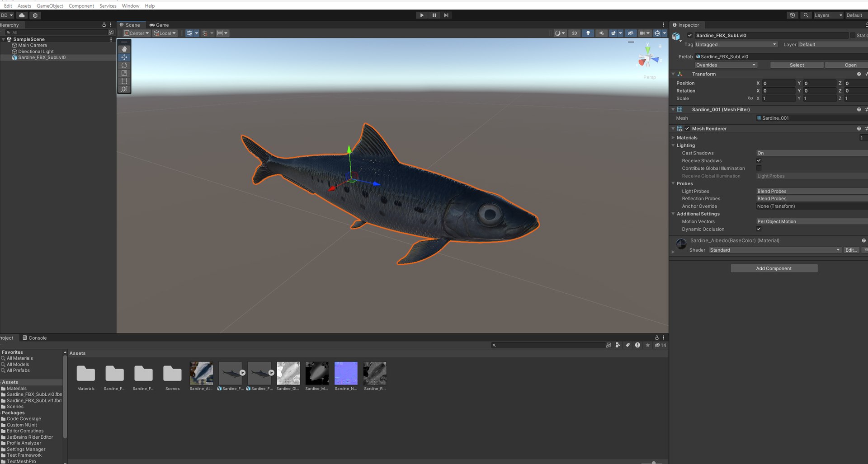Open the Overrides dropdown
The width and height of the screenshot is (868, 464).
point(726,65)
